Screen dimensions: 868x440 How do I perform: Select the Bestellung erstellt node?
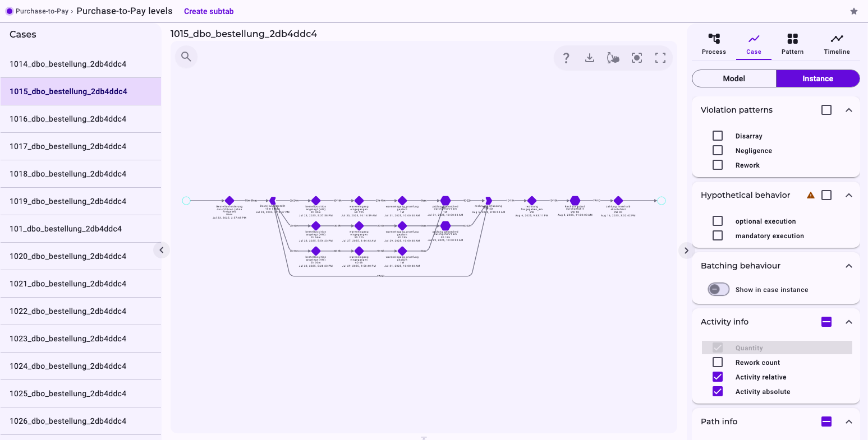[273, 201]
